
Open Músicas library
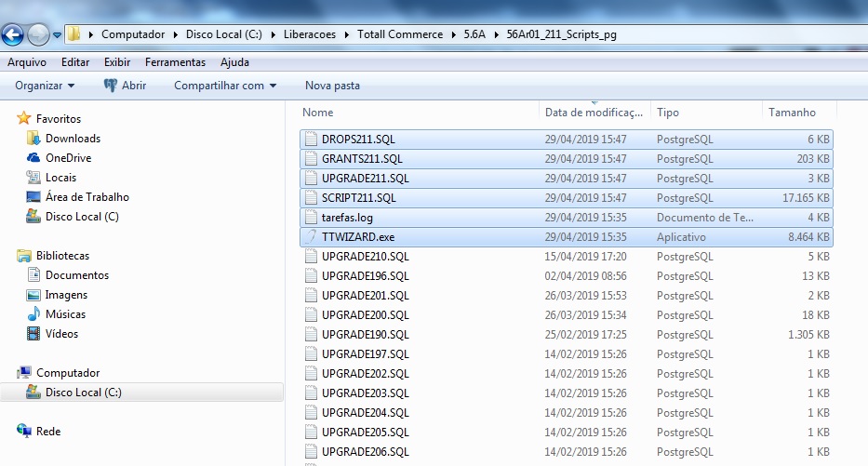point(65,313)
